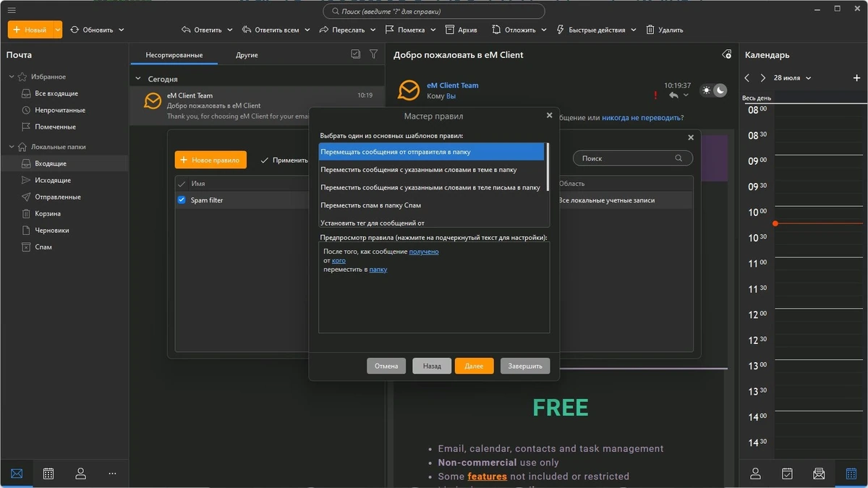Toggle the select-all checkbox icon above message list

click(x=355, y=54)
